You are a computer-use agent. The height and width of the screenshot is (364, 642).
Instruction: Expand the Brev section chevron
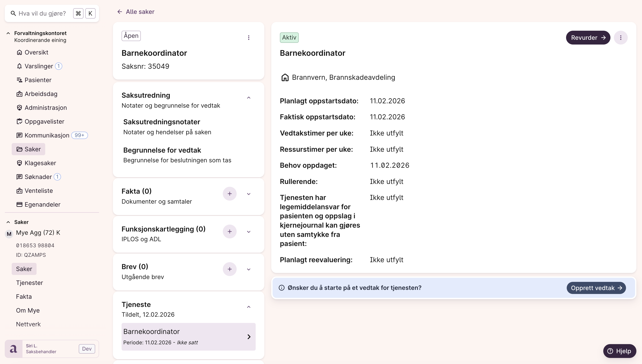248,270
